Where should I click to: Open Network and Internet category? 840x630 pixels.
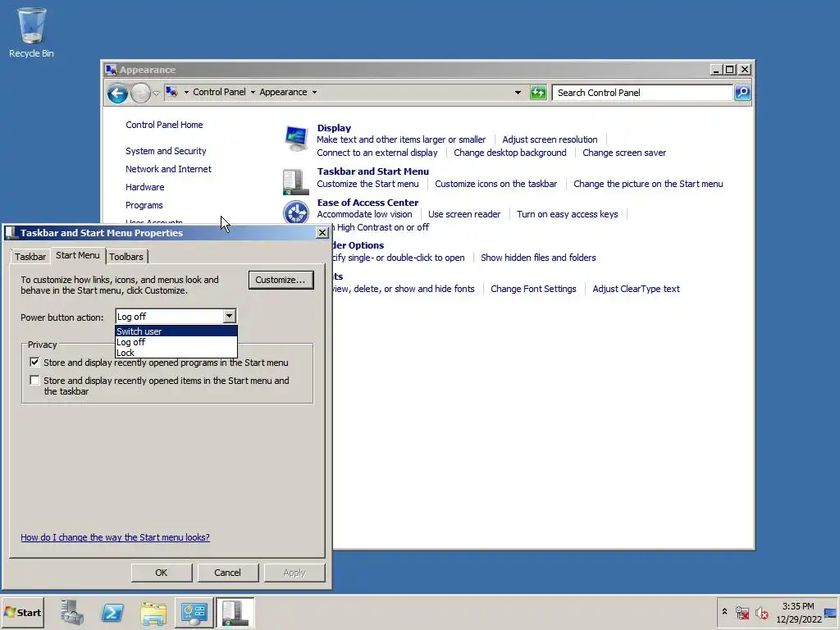pyautogui.click(x=168, y=169)
